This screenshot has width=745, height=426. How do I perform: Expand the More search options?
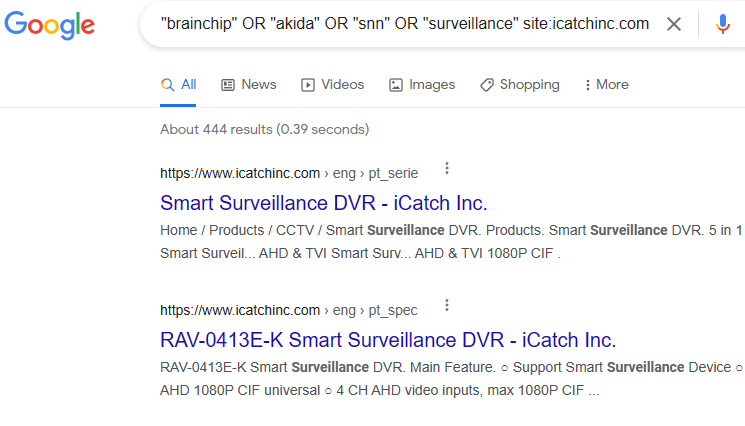pyautogui.click(x=607, y=85)
